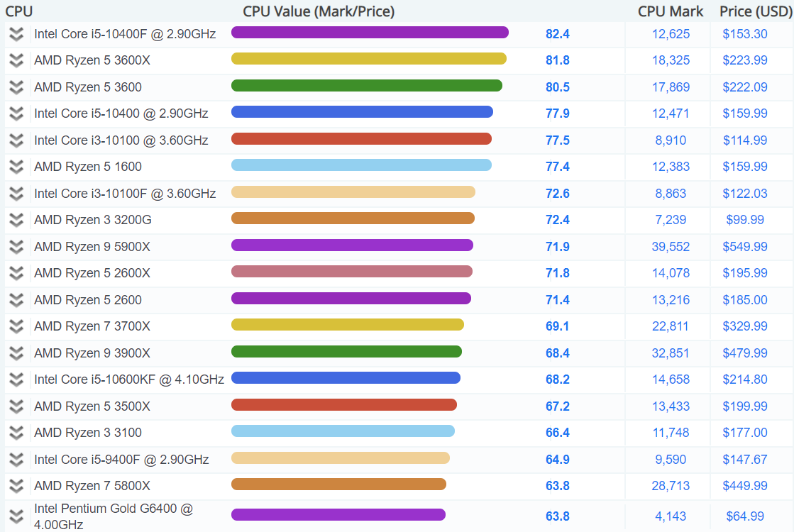Click the red value bar for Ryzen 5 3500X

[344, 404]
